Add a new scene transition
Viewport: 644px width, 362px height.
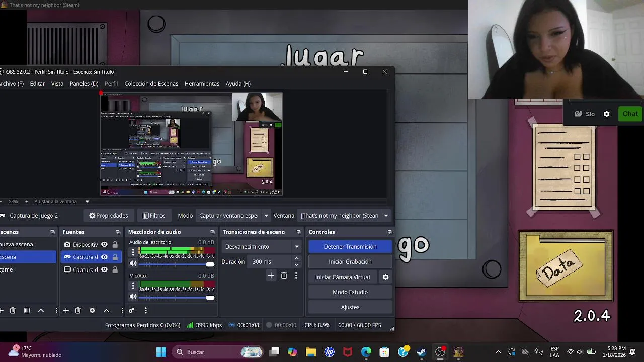[x=271, y=275]
